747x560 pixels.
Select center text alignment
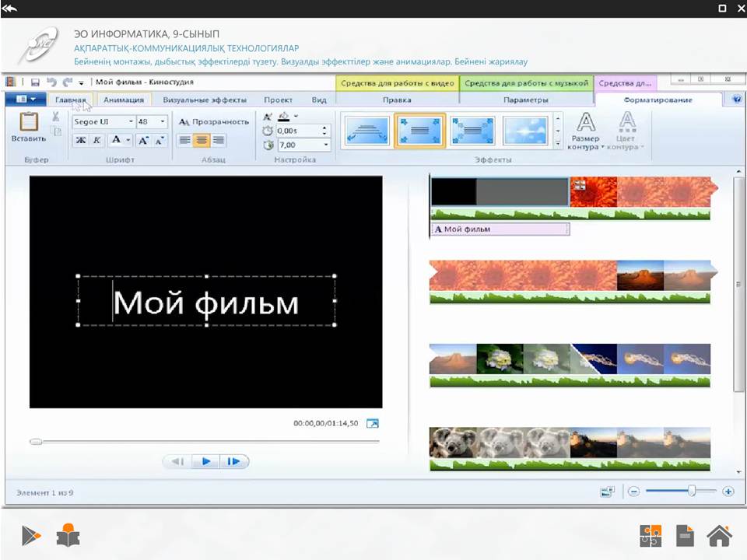(202, 140)
